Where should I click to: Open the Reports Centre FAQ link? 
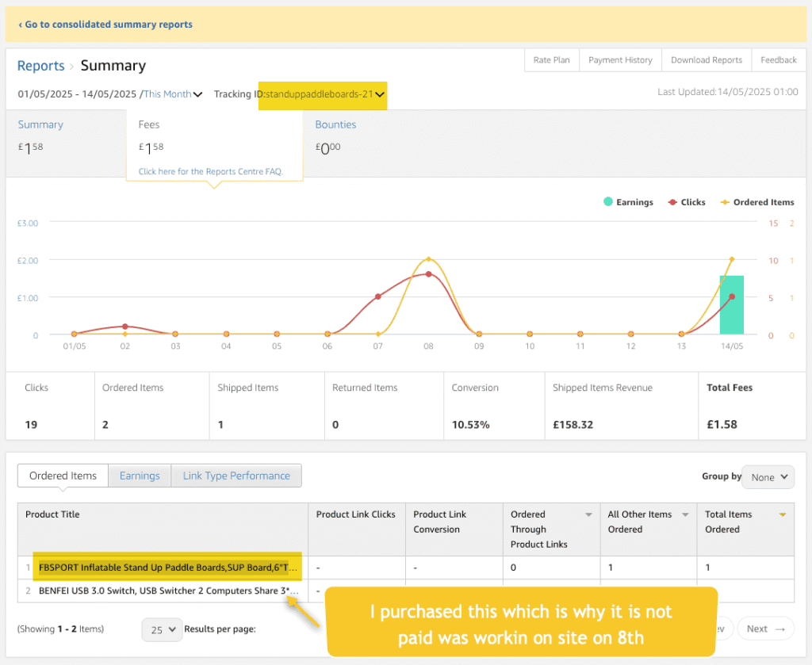tap(210, 171)
